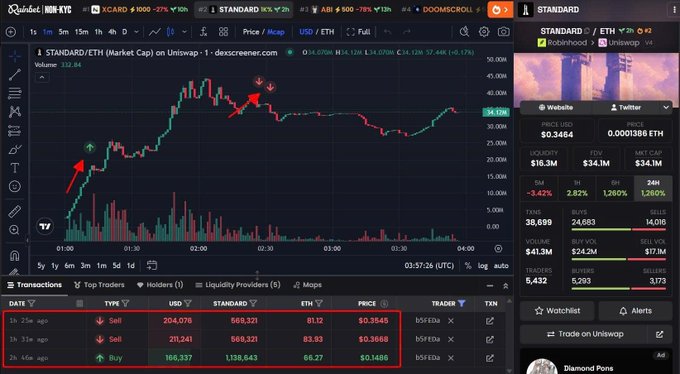Screen dimensions: 680x374
Task: Open the Holders (1) tab
Action: point(160,285)
